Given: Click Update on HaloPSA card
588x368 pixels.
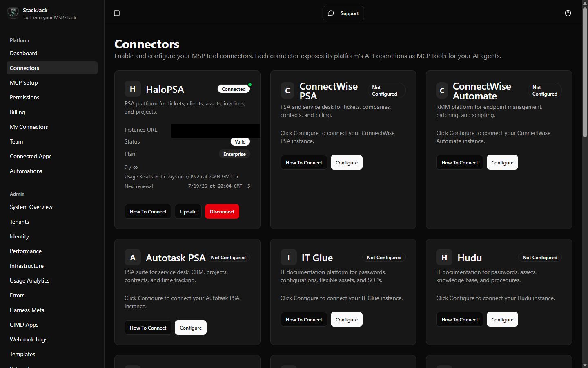Looking at the screenshot, I should pyautogui.click(x=188, y=211).
